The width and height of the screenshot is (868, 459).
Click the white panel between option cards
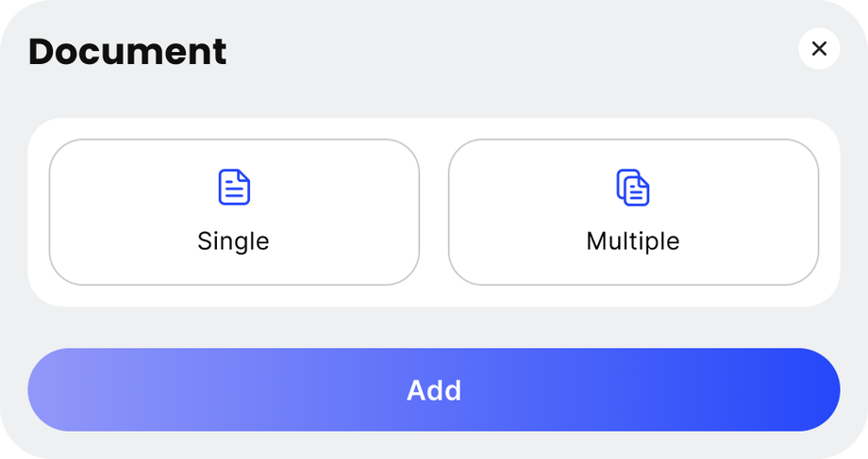[434, 212]
